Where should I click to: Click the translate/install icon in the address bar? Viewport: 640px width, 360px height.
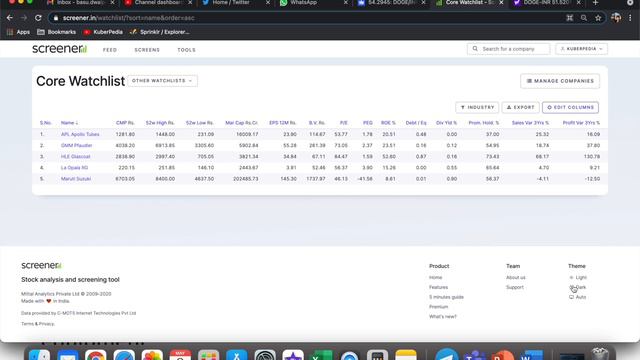[x=570, y=18]
